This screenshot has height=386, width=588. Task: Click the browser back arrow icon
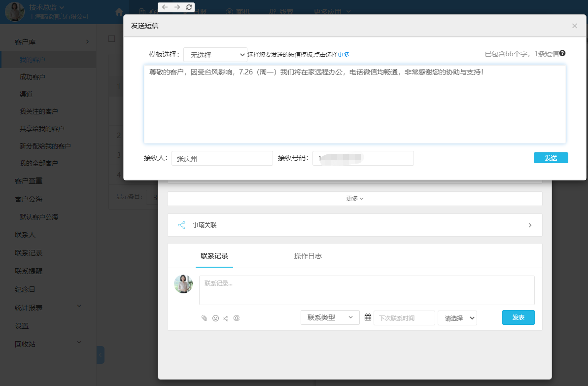pyautogui.click(x=165, y=7)
